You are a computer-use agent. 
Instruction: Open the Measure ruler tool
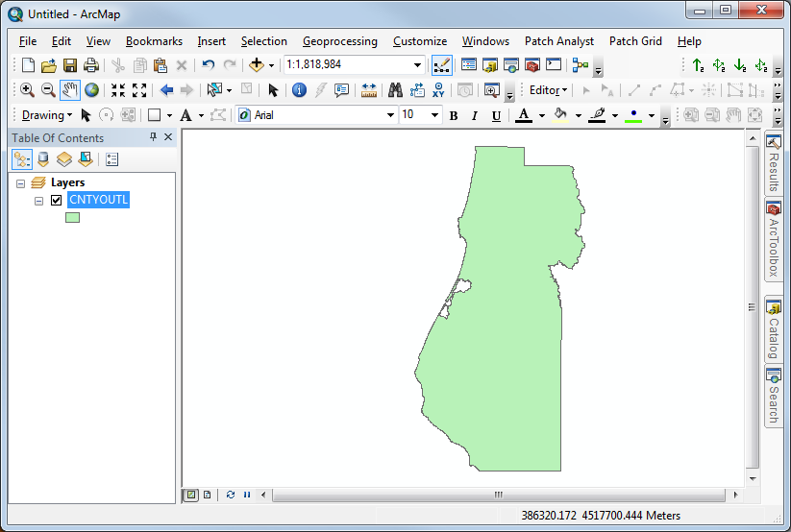369,90
